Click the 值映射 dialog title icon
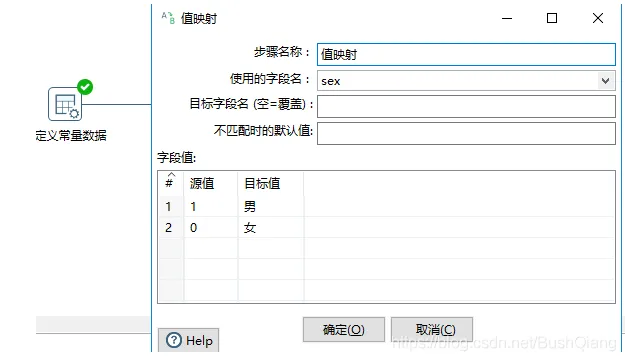This screenshot has width=625, height=361. click(168, 18)
